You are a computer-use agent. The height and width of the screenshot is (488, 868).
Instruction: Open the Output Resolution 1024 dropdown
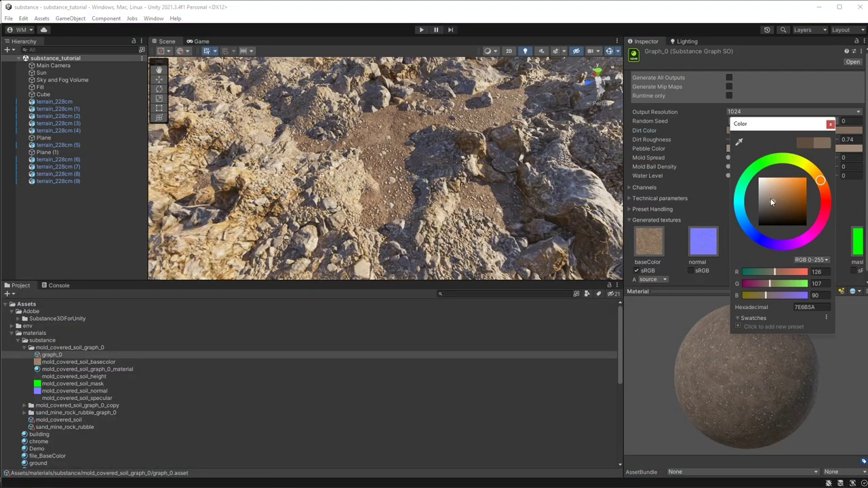tap(793, 112)
